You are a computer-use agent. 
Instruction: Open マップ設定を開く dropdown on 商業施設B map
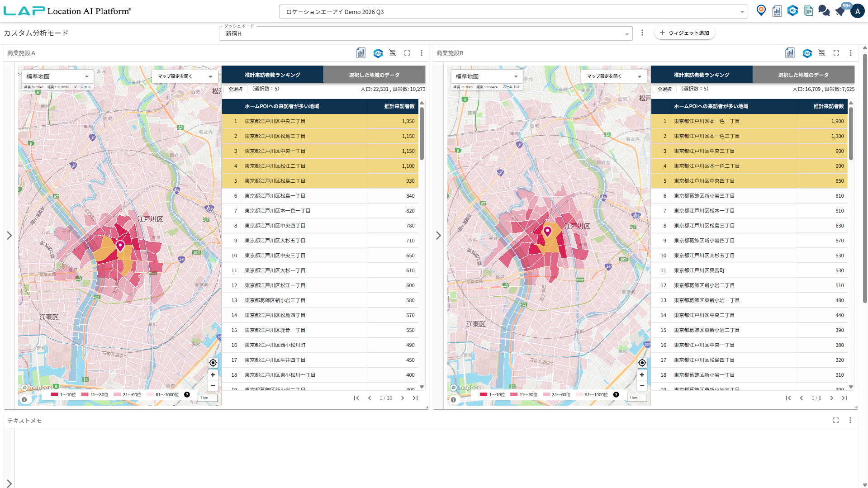(614, 76)
